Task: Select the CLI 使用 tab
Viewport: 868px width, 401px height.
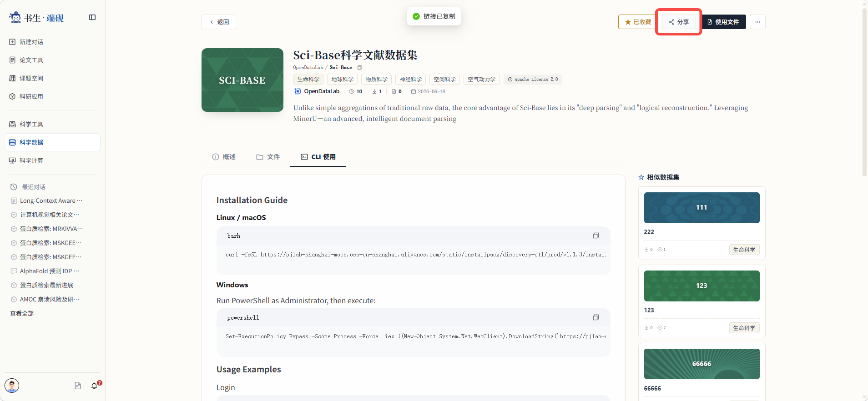Action: point(318,157)
